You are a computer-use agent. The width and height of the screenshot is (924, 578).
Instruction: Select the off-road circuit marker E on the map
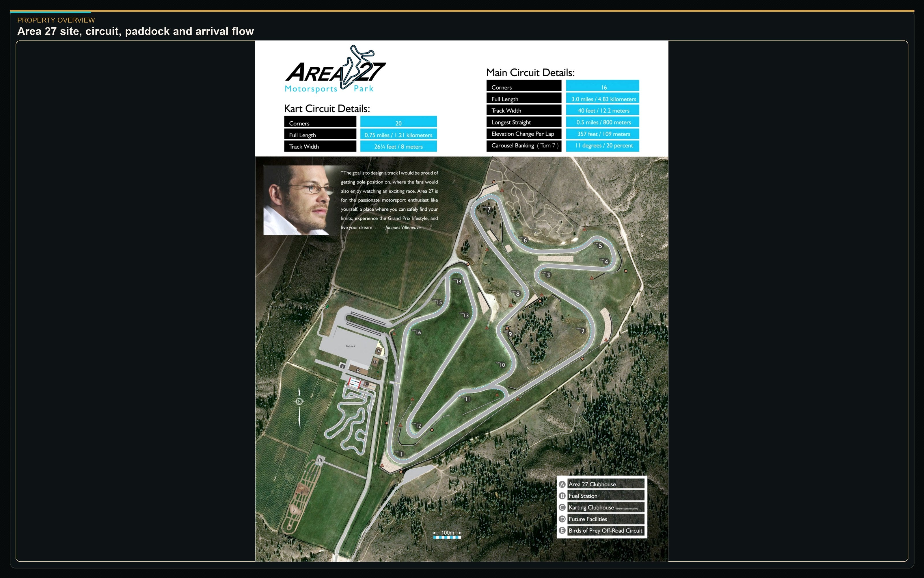pyautogui.click(x=320, y=460)
